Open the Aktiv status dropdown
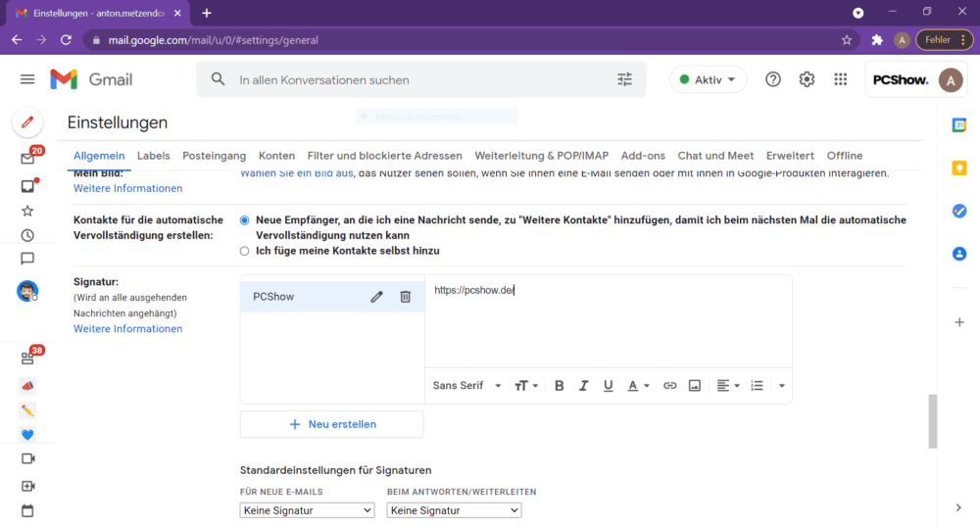 click(x=709, y=79)
